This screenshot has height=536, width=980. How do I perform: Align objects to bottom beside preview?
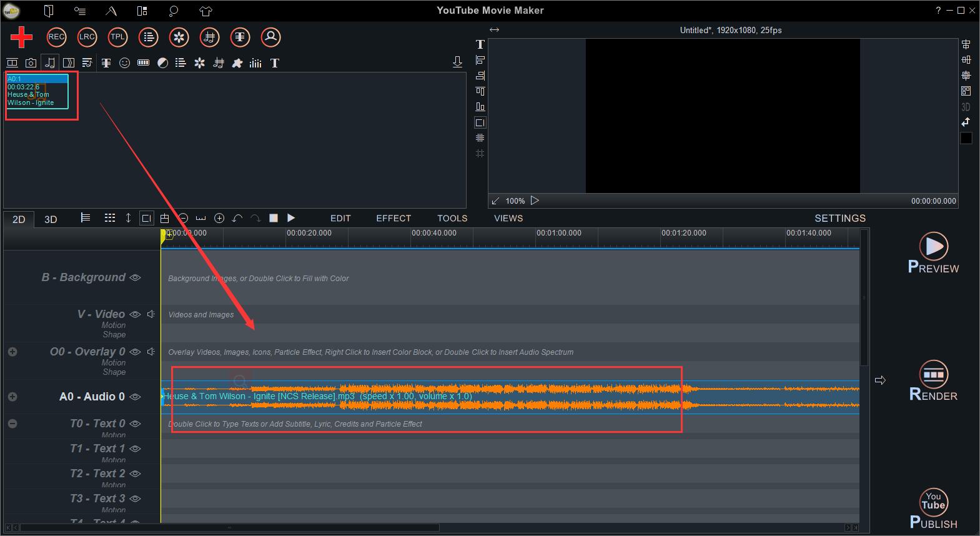(480, 107)
